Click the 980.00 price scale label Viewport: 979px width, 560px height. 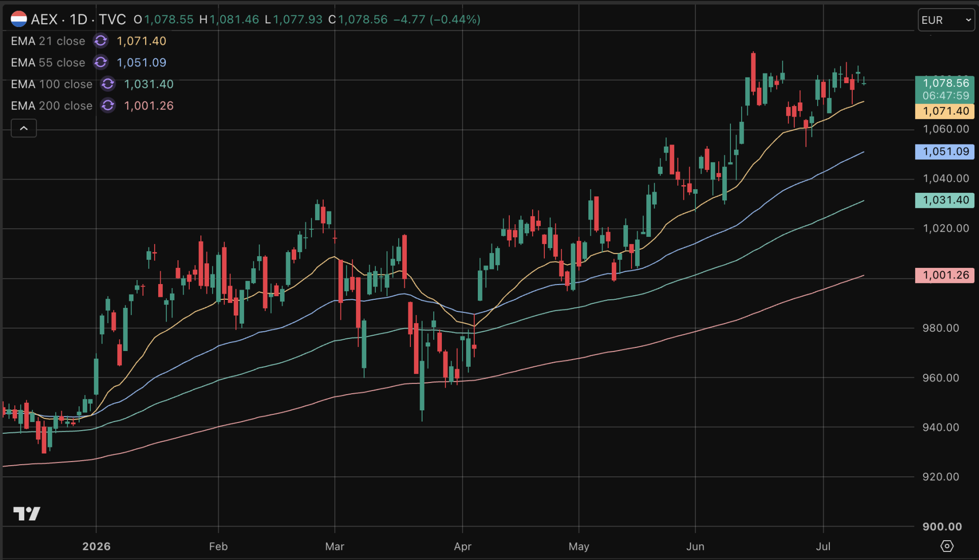tap(940, 328)
